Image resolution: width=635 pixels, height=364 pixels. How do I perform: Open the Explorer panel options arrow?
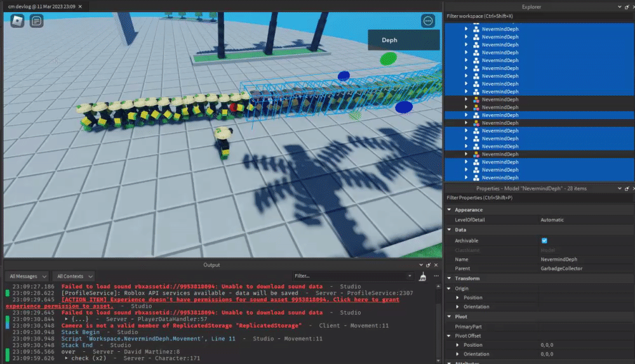pyautogui.click(x=620, y=7)
